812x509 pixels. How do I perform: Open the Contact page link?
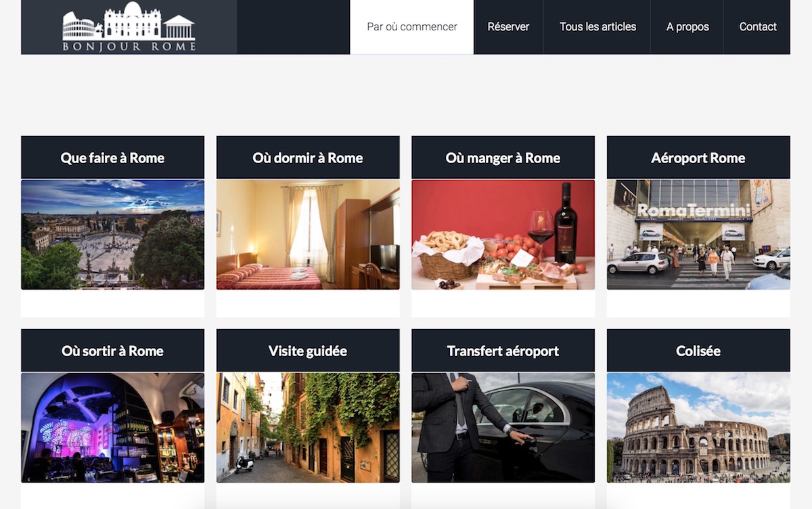click(757, 27)
